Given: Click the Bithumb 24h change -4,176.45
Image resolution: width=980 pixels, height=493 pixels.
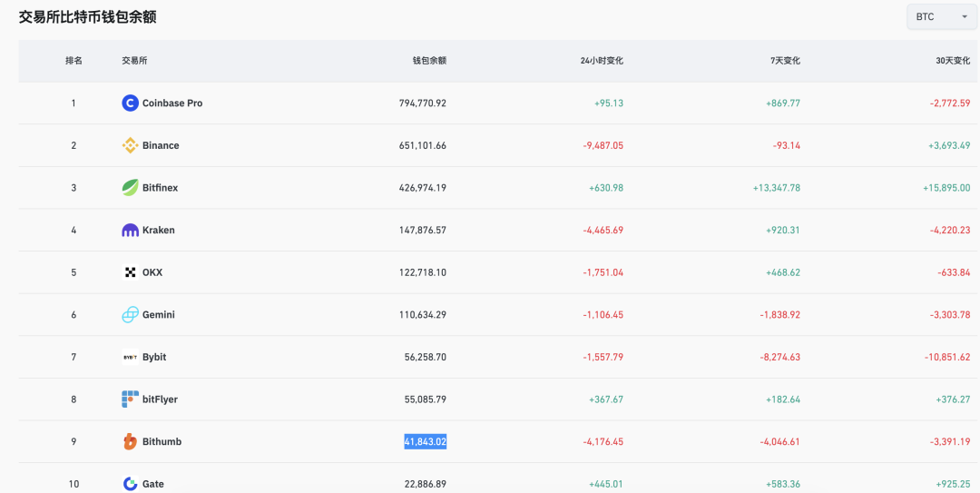Looking at the screenshot, I should pyautogui.click(x=603, y=441).
